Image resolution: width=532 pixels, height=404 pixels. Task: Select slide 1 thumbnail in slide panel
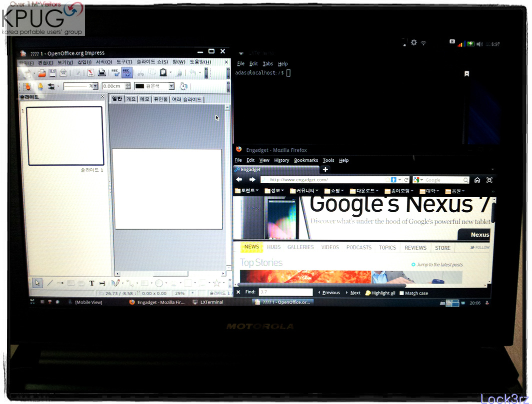[65, 136]
